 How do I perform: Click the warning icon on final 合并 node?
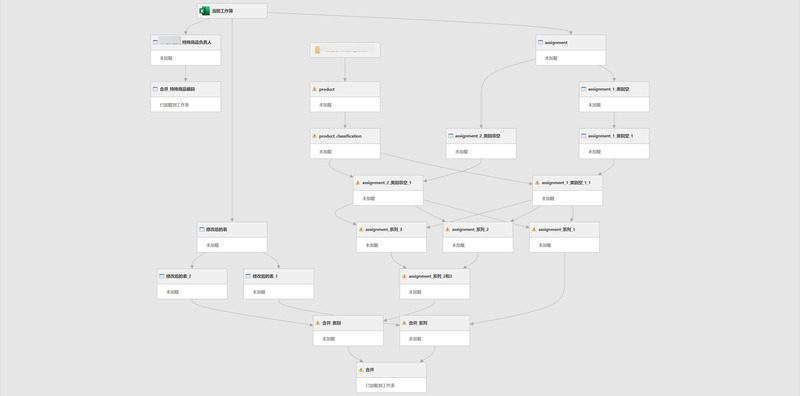(361, 370)
